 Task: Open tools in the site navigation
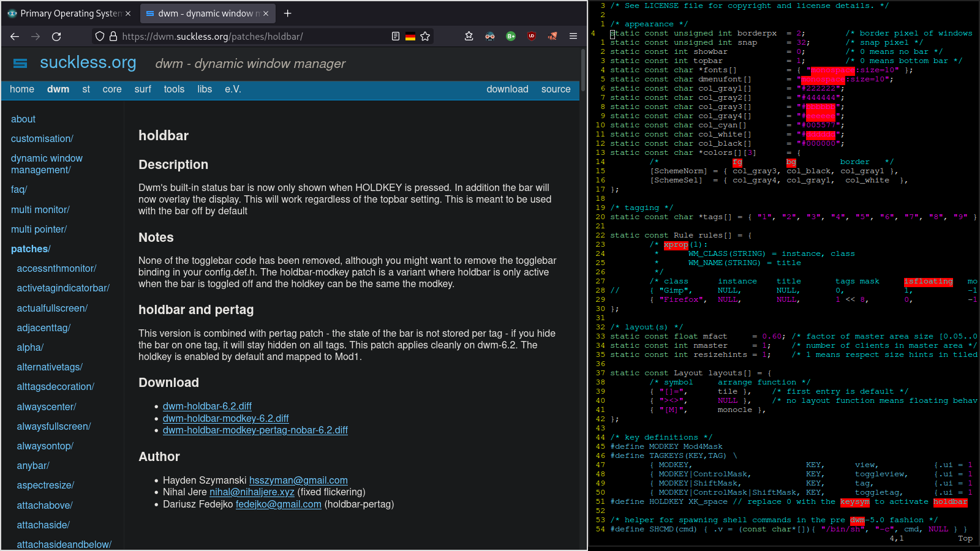pyautogui.click(x=174, y=89)
